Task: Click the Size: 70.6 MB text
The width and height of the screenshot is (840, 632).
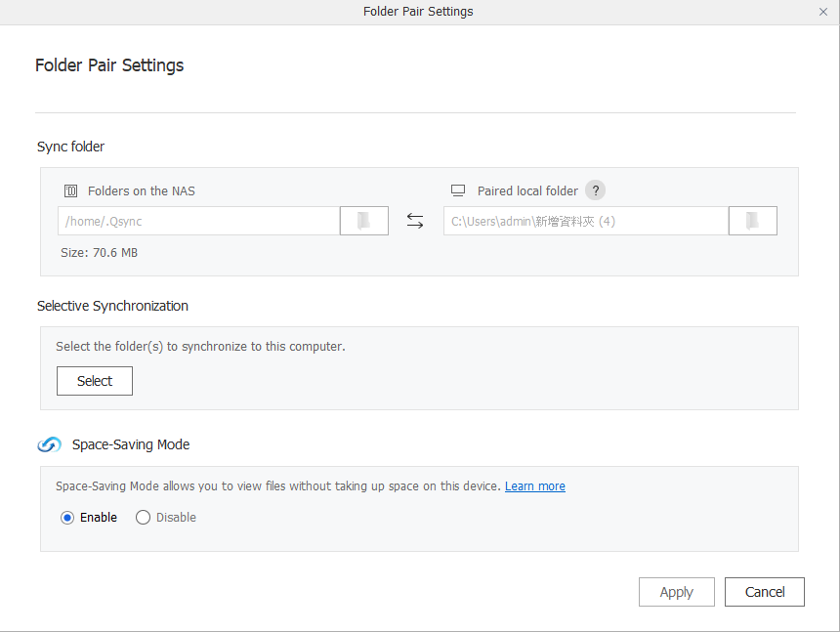Action: (99, 253)
